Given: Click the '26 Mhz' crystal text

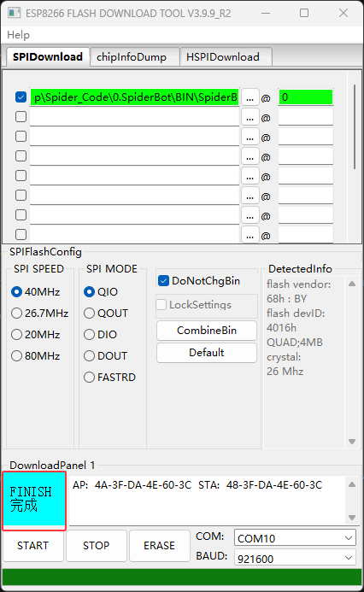Looking at the screenshot, I should click(285, 371).
